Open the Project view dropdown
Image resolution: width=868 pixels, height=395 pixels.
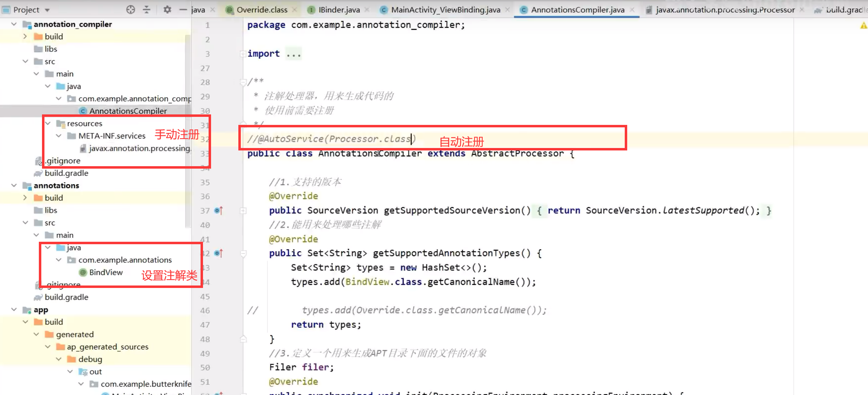(47, 10)
